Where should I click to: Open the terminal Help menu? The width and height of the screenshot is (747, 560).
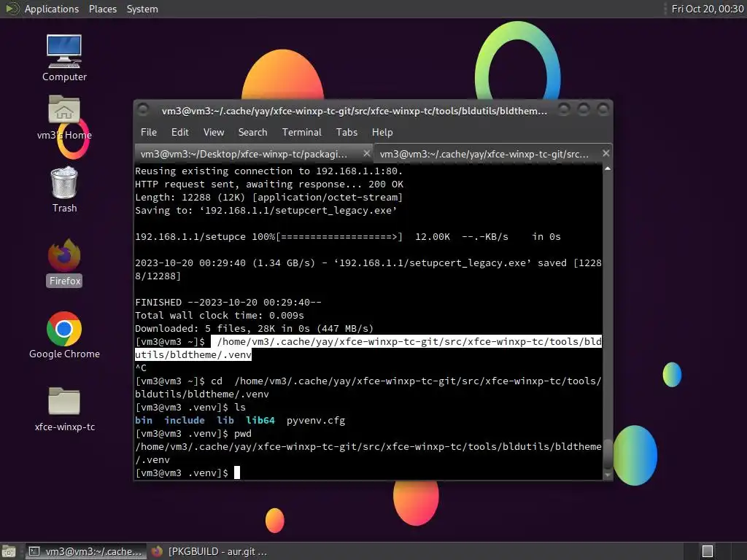coord(382,133)
